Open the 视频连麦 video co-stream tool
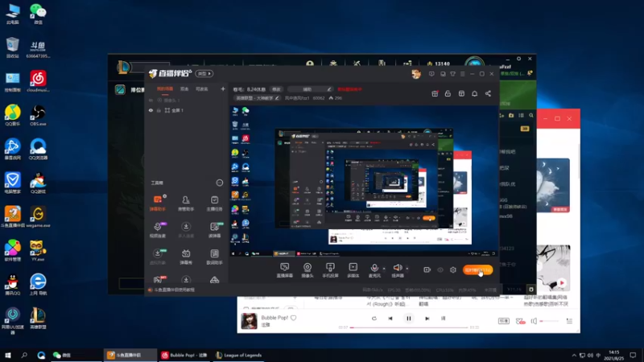 click(158, 229)
